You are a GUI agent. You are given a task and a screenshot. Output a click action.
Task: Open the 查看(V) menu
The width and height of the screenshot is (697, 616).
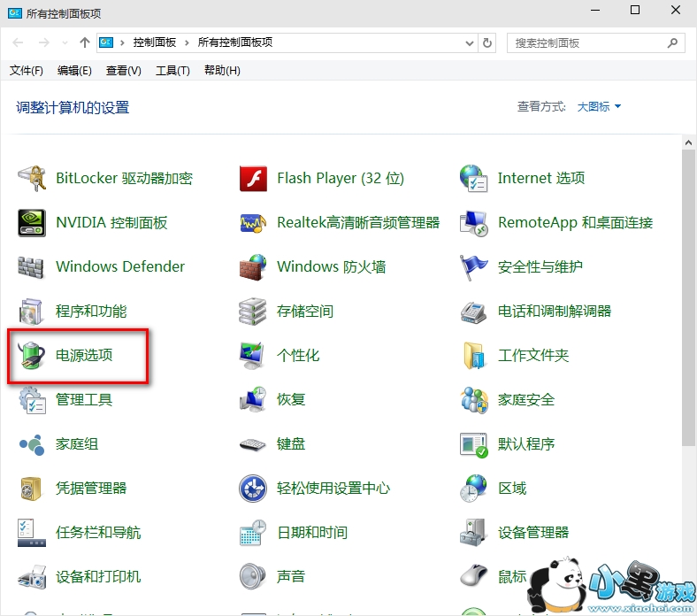(124, 70)
